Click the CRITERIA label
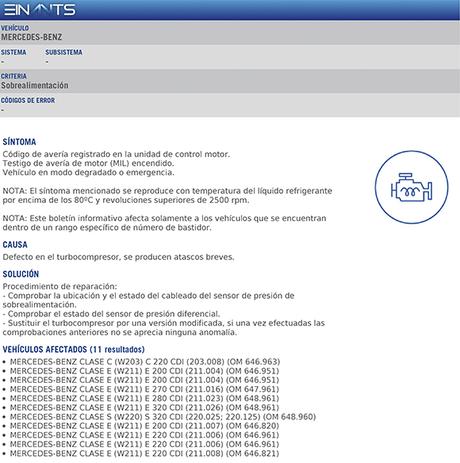Viewport: 460px width, 463px height. (14, 76)
